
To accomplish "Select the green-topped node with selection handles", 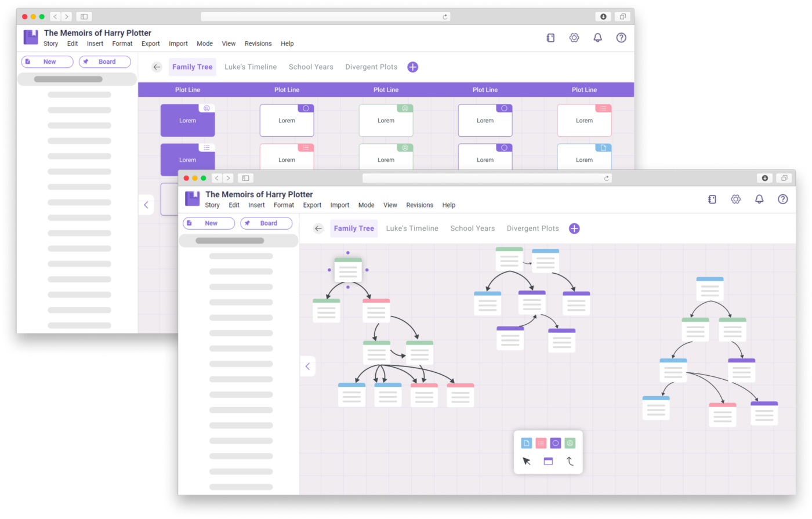I will point(348,270).
